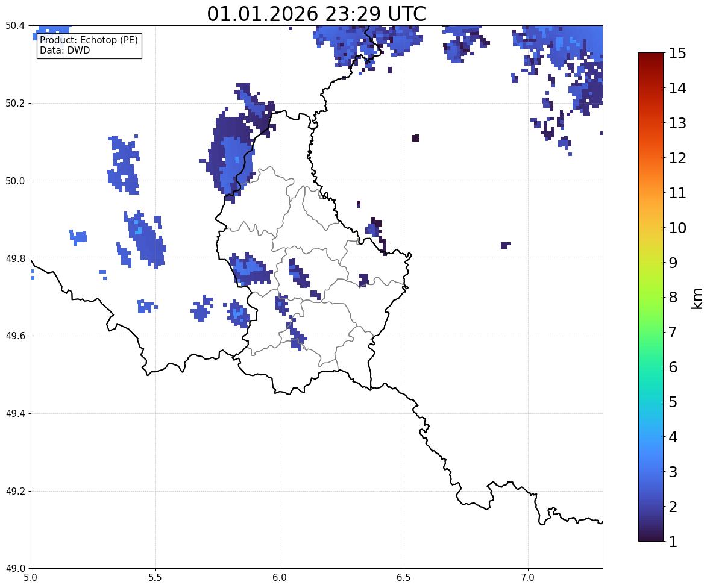Click colorbar tick label '3'
710x588 pixels.
[x=673, y=472]
